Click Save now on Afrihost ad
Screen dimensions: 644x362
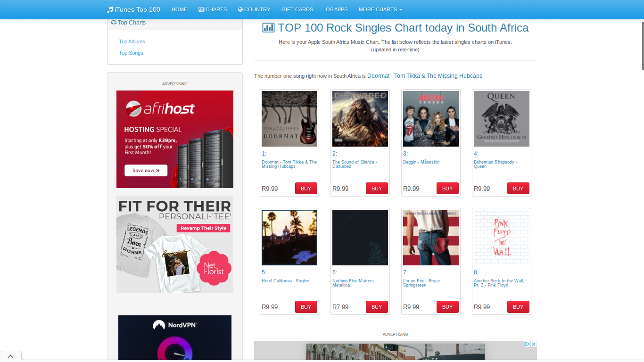coord(146,171)
